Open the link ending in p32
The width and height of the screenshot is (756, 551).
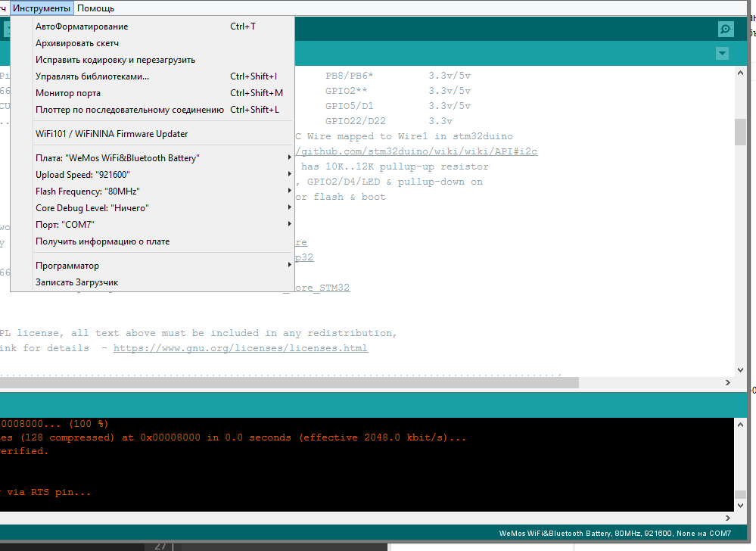tap(304, 257)
